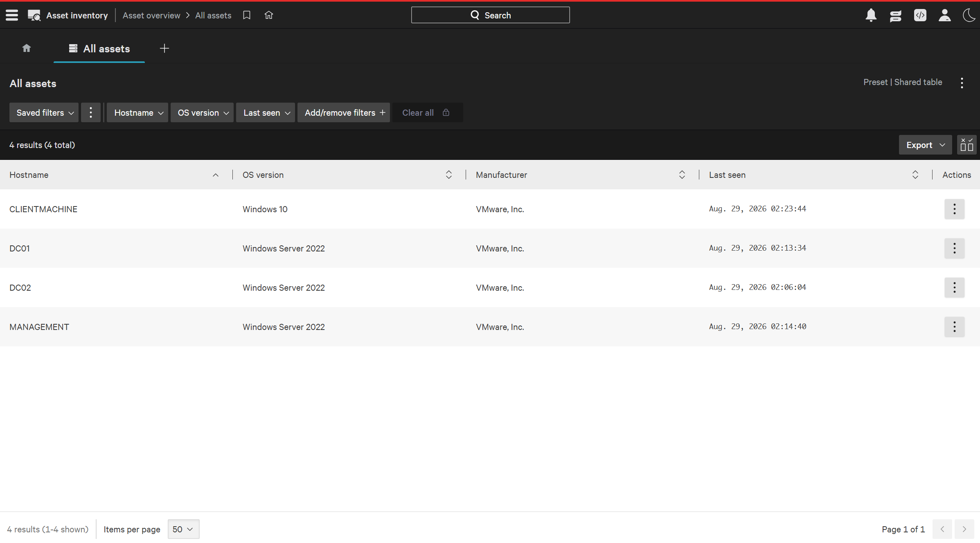Open saved filters options kebab menu

pyautogui.click(x=91, y=112)
